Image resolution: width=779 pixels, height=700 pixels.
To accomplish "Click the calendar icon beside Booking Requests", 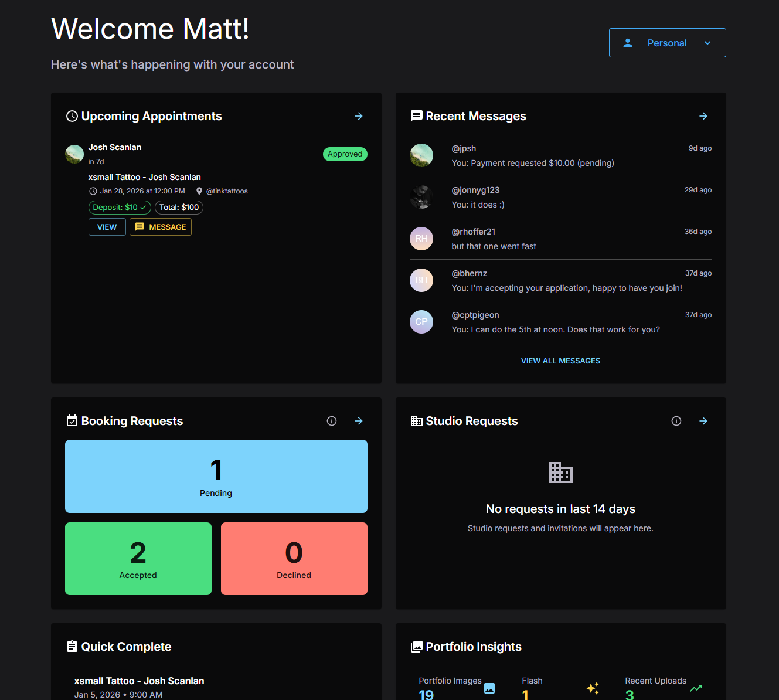I will [72, 420].
